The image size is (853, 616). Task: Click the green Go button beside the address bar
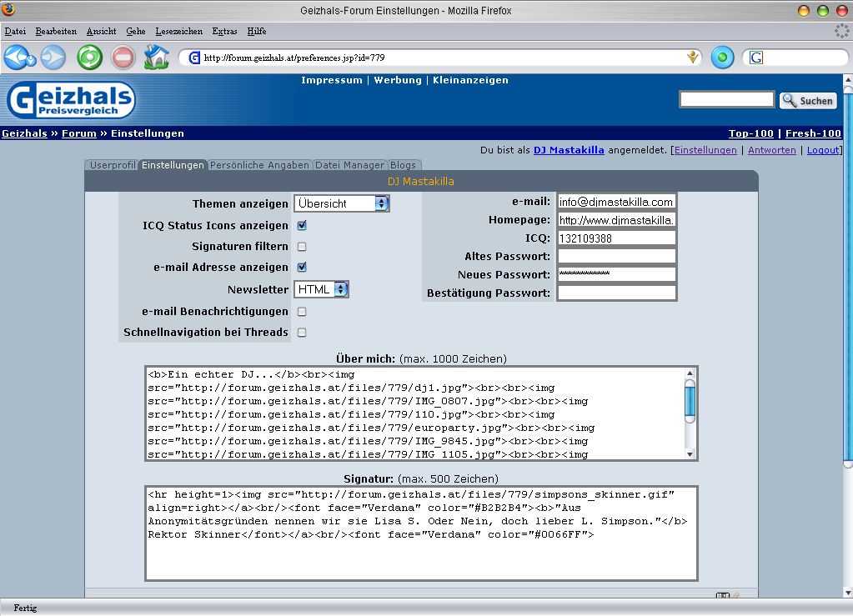(722, 58)
